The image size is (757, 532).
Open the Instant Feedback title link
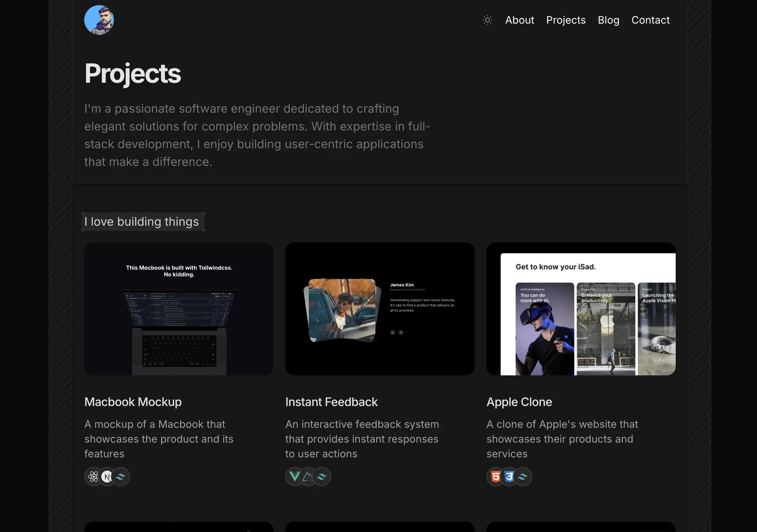[x=331, y=402]
